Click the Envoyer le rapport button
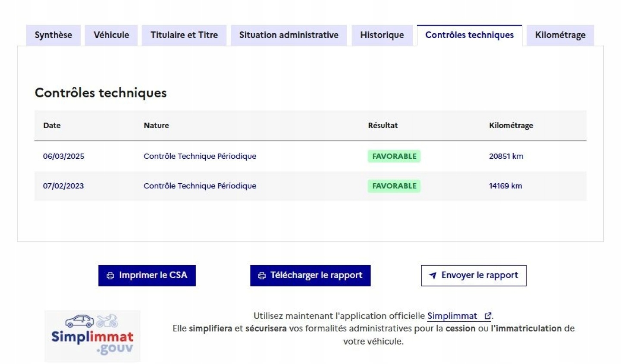Viewport: 621px width, 364px height. coord(474,276)
